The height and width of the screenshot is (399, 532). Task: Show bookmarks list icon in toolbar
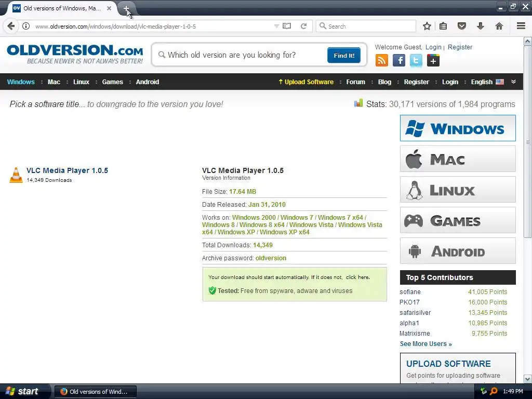pos(443,26)
